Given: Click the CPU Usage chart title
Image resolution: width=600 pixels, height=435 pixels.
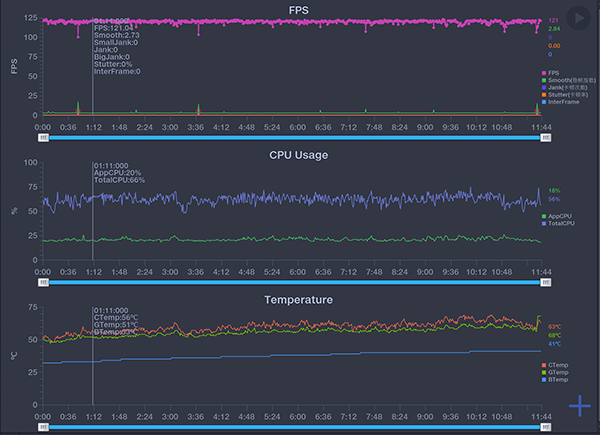Looking at the screenshot, I should 298,155.
